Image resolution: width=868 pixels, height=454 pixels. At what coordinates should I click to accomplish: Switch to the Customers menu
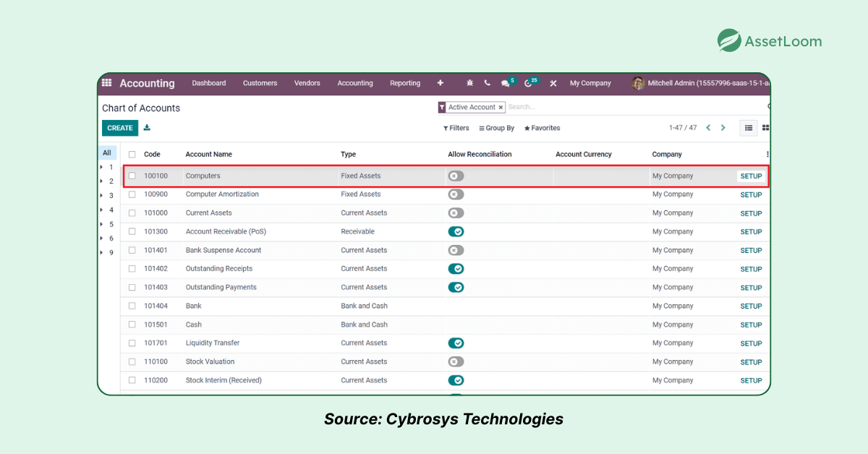click(x=260, y=82)
